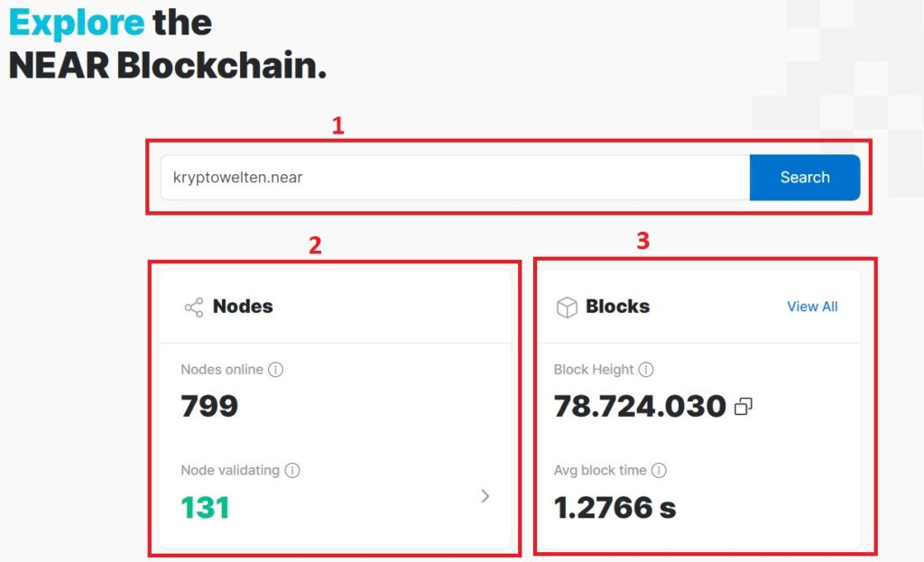Copy the block height value

pos(744,406)
